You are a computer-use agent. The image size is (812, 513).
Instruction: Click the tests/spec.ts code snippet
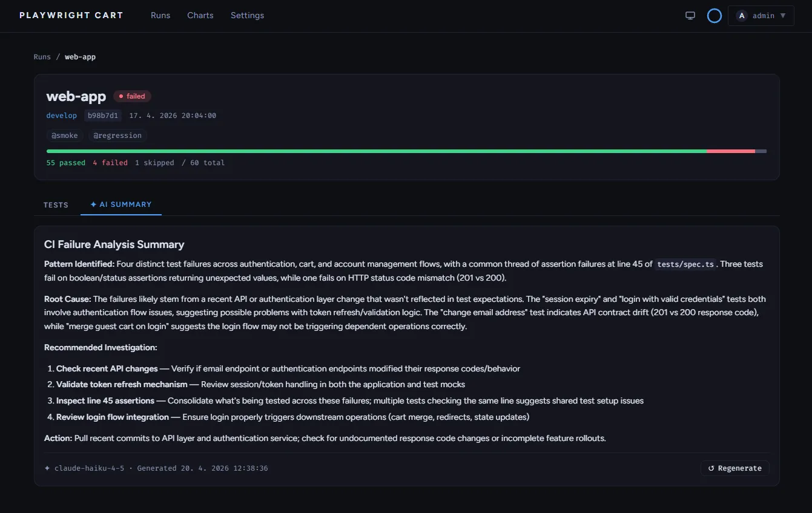[686, 264]
